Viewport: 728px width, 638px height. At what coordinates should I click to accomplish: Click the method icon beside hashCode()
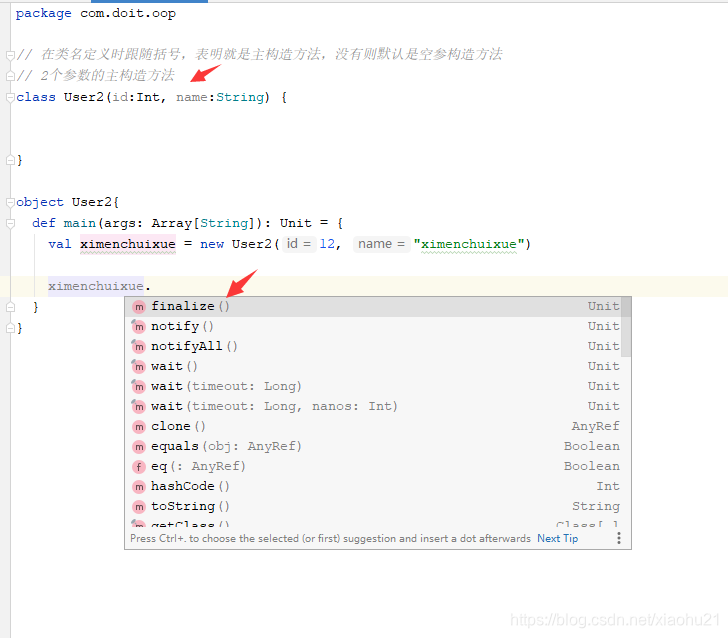[139, 487]
